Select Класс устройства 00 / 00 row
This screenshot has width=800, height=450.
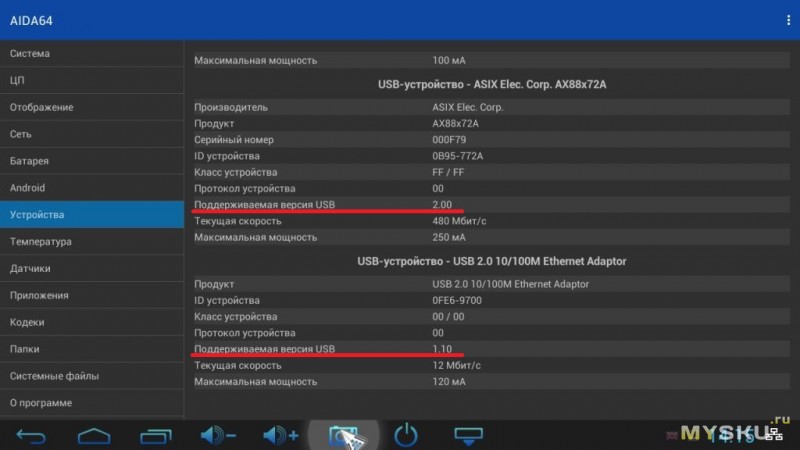pos(492,317)
